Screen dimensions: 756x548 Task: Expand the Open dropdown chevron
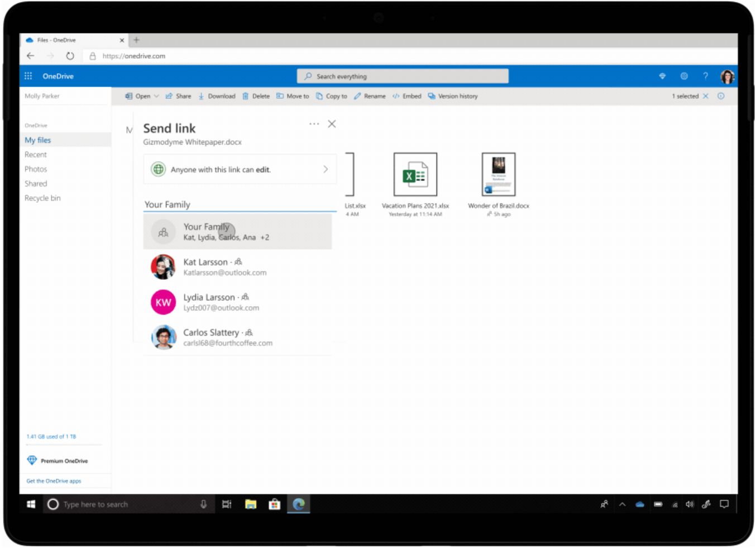pyautogui.click(x=157, y=96)
